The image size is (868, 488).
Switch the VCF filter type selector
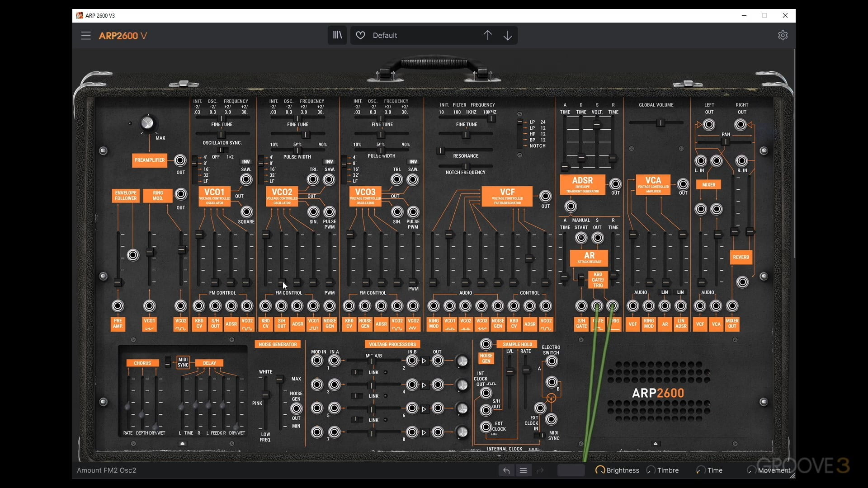point(520,134)
